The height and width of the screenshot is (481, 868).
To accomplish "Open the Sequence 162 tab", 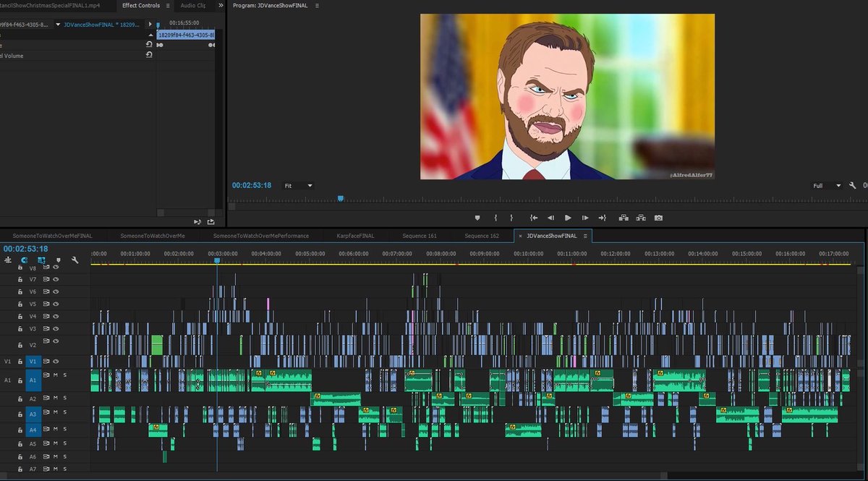I will pos(482,236).
